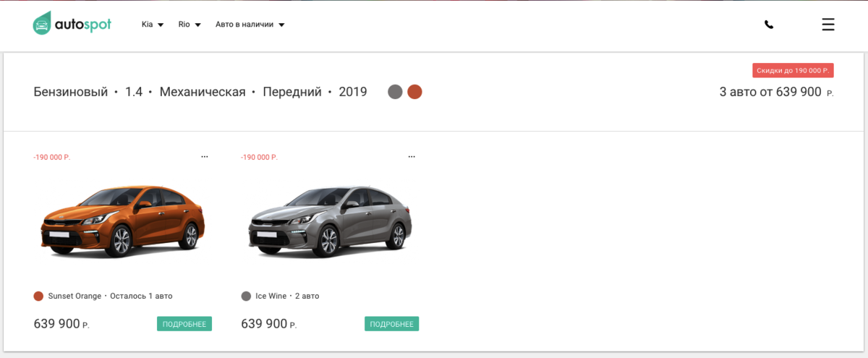The width and height of the screenshot is (868, 358).
Task: Click 639 900 price under Sunset Orange
Action: (61, 324)
